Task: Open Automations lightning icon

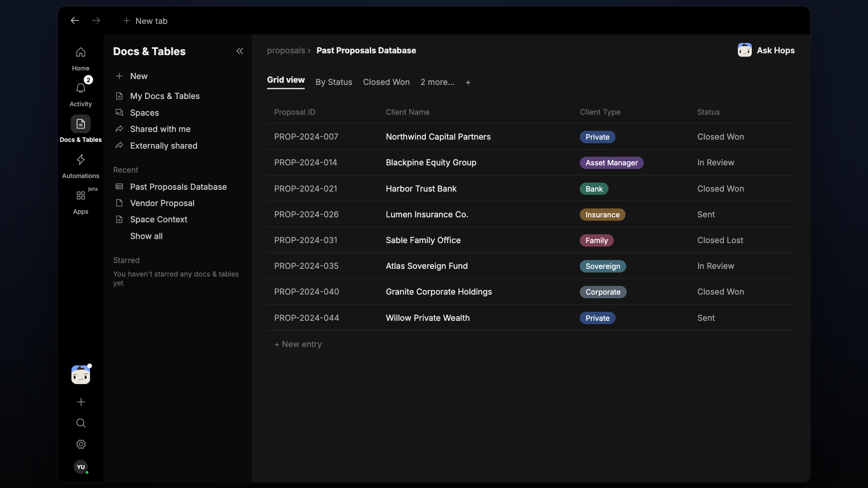Action: click(x=80, y=160)
